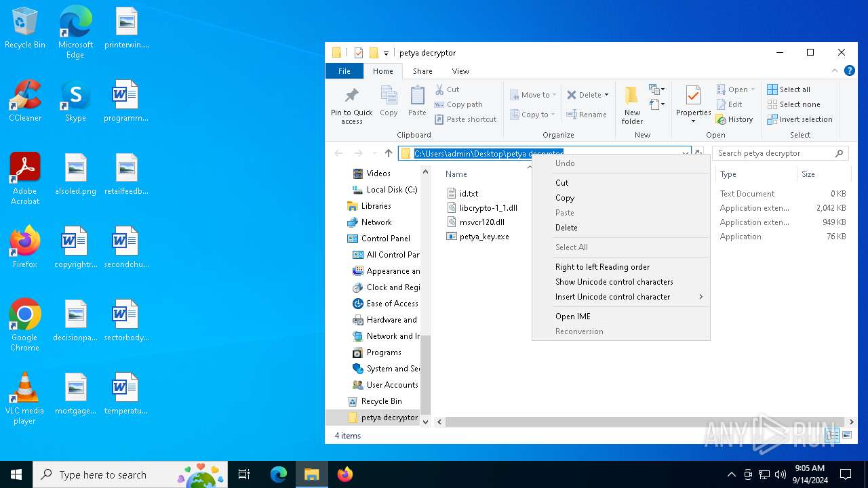The image size is (868, 488).
Task: Click ribbon Cut scissors button
Action: coord(448,89)
